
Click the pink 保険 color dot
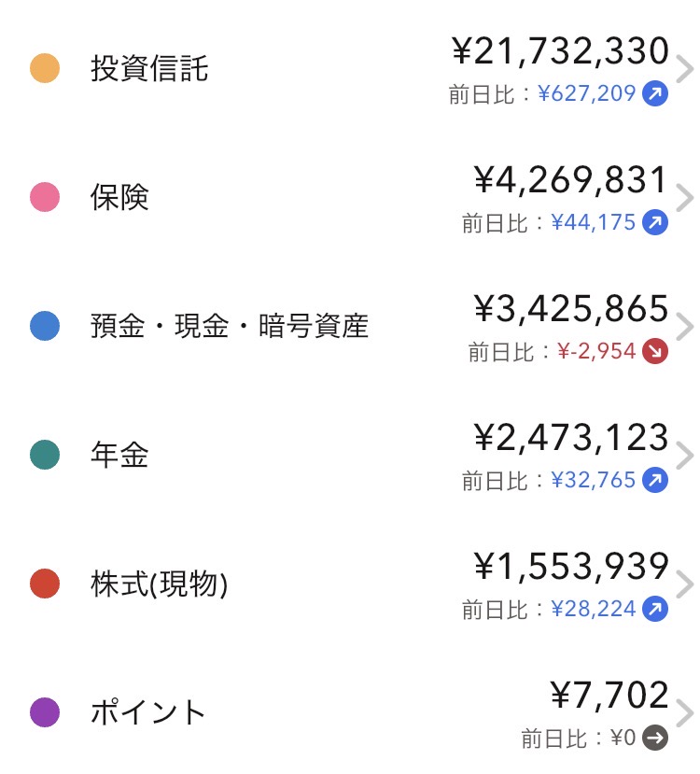coord(45,198)
